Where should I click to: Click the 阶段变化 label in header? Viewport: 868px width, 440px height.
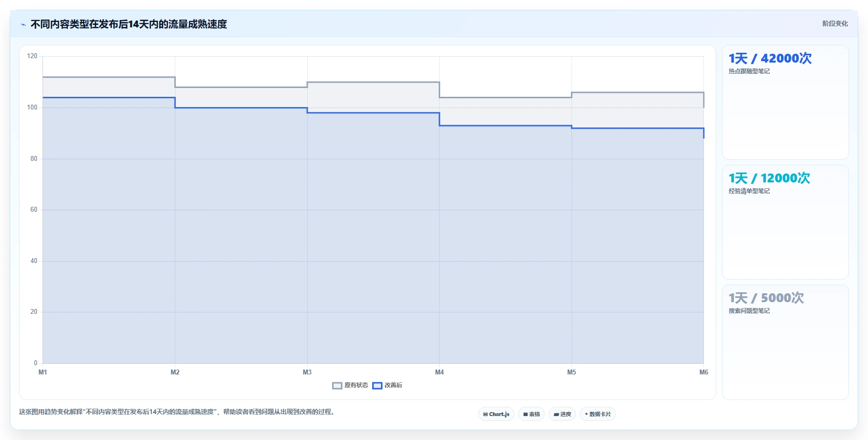835,23
